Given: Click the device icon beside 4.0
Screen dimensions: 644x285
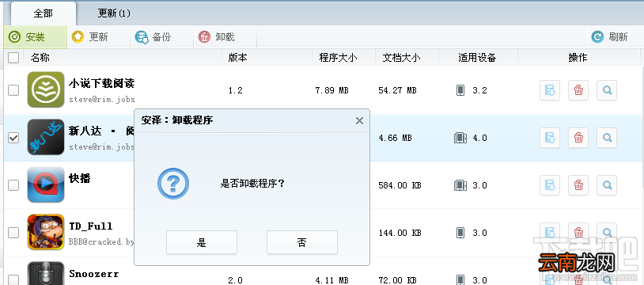Looking at the screenshot, I should click(x=460, y=138).
